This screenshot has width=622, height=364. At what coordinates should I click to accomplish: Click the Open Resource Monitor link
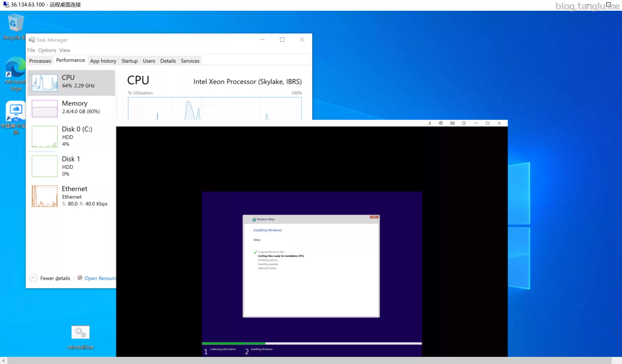click(x=100, y=278)
